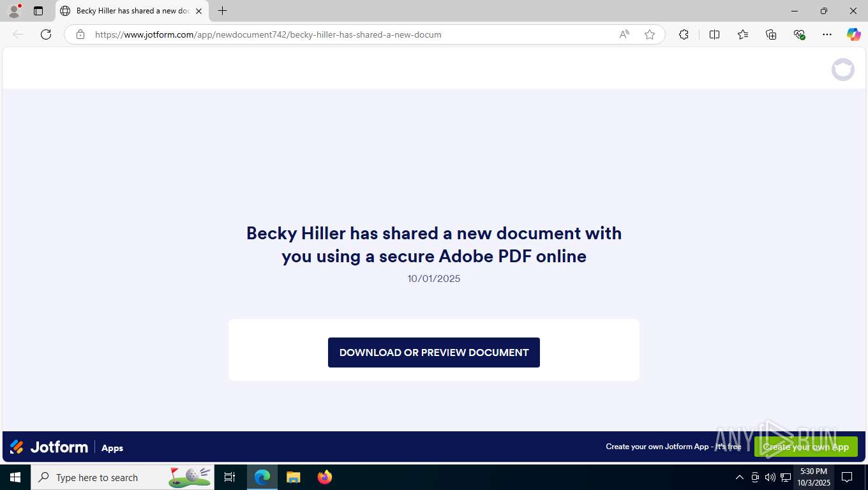
Task: Show hidden system tray icons
Action: [740, 477]
